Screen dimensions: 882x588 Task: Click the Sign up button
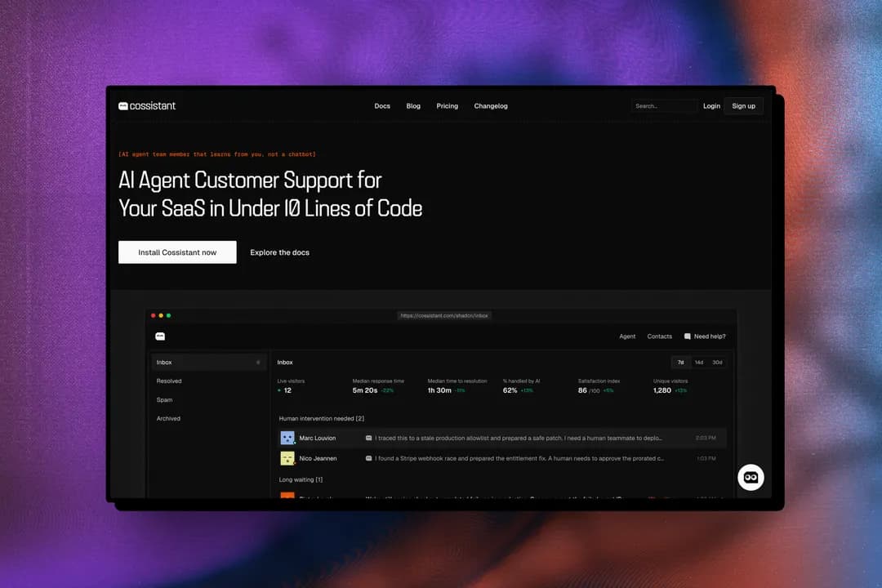[744, 106]
